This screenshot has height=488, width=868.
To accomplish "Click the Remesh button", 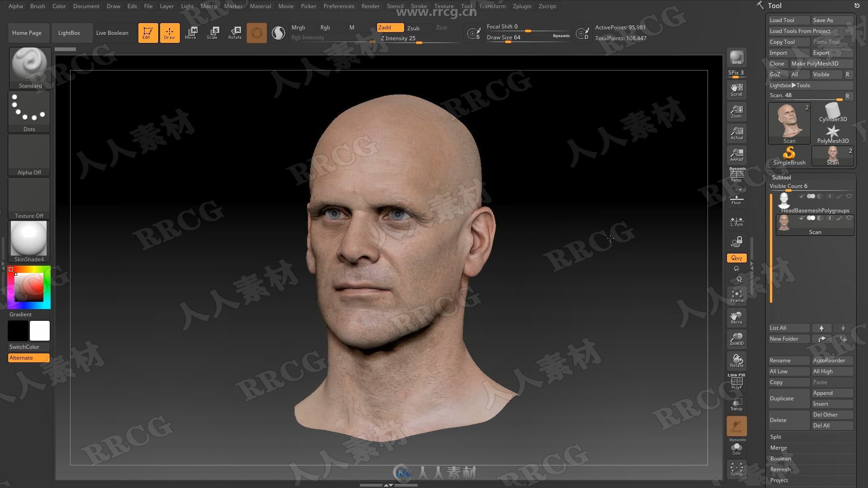I will (x=780, y=469).
